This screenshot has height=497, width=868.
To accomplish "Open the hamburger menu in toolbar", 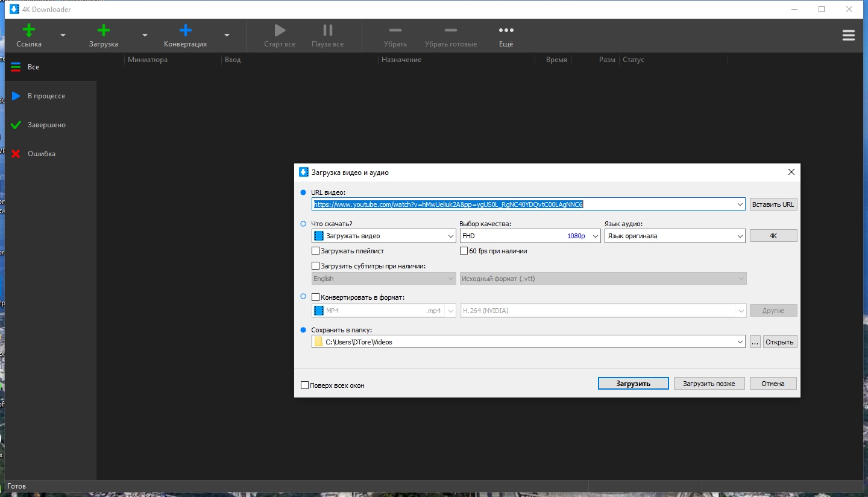I will 848,36.
